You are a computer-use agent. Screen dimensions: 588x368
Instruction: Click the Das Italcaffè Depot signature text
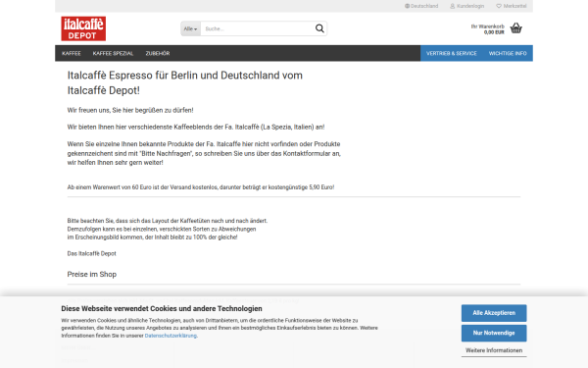tap(91, 253)
